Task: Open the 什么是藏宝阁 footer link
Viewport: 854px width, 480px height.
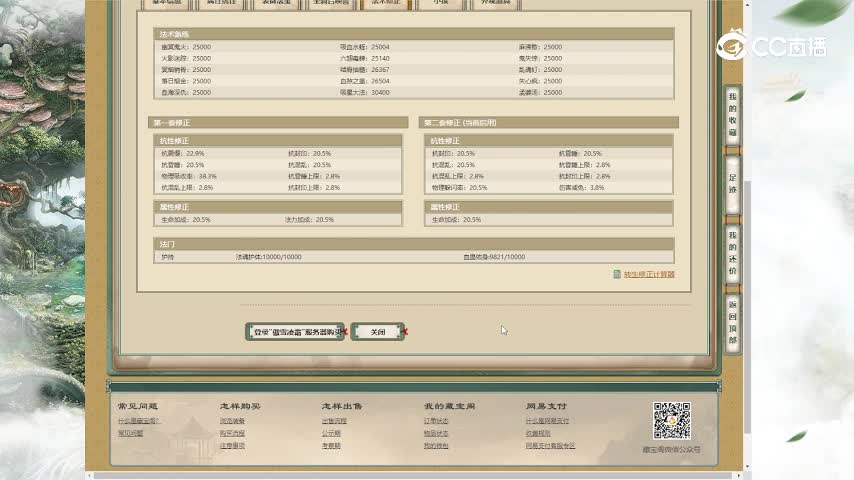Action: coord(139,421)
